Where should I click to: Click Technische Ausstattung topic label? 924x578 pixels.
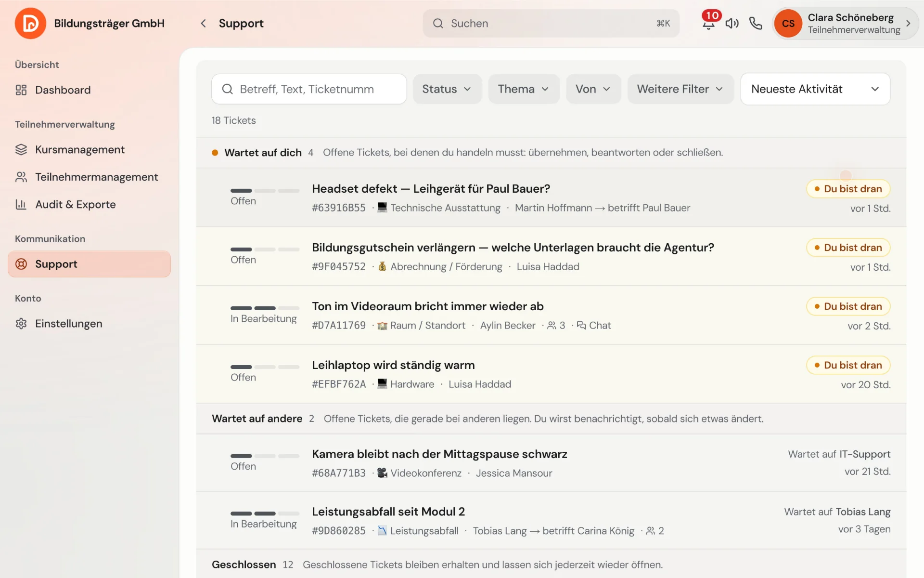point(445,208)
